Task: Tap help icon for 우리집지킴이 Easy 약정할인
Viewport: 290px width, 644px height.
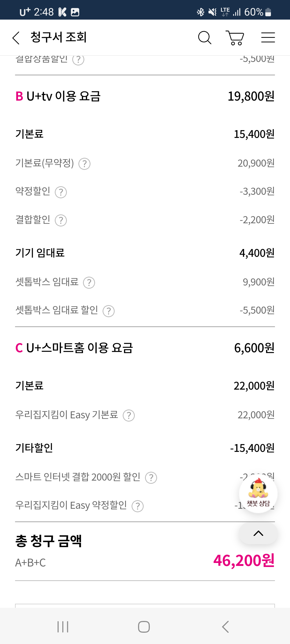Action: [x=138, y=506]
